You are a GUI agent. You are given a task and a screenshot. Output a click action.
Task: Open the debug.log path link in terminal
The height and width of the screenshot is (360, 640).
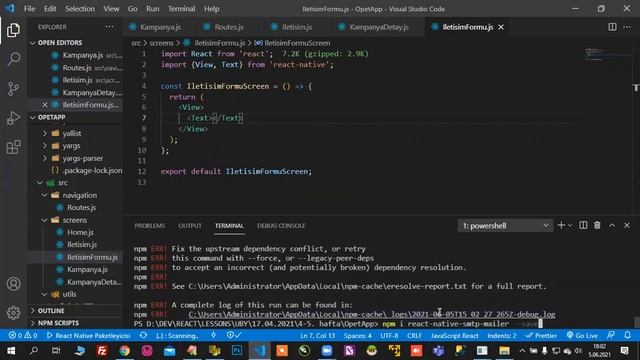[372, 314]
